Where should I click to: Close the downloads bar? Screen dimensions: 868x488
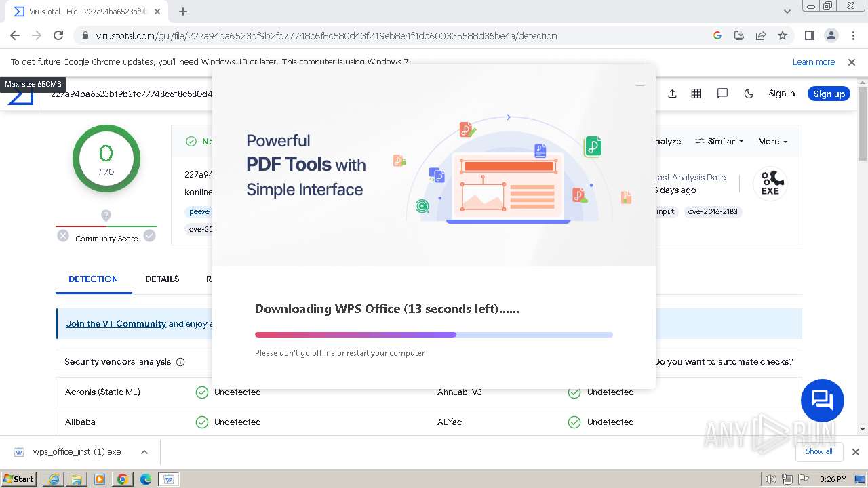856,452
